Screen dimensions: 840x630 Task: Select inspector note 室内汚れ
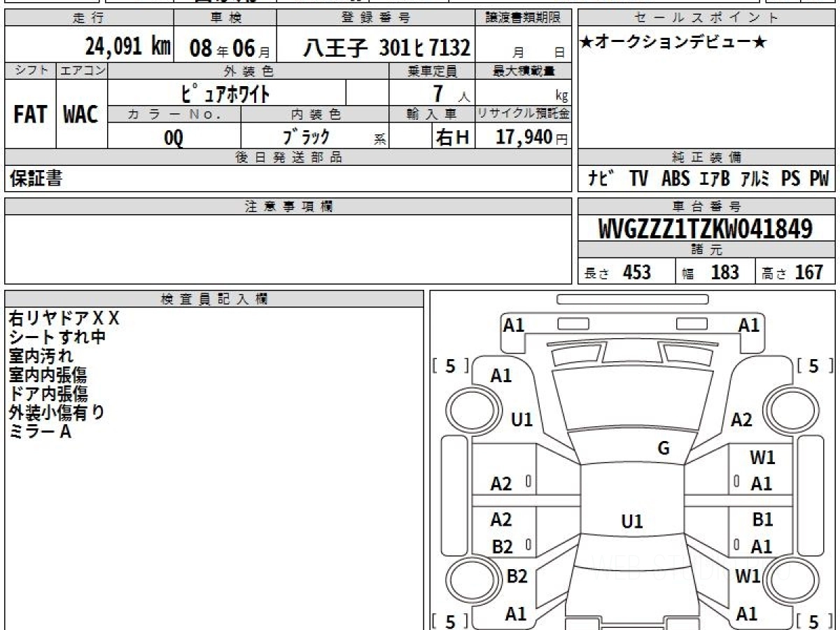coord(41,356)
